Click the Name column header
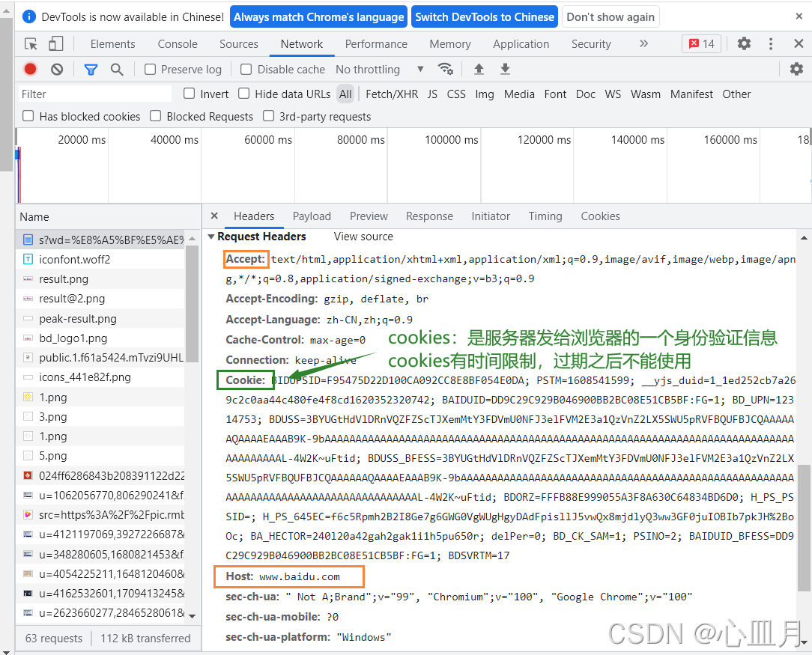Image resolution: width=812 pixels, height=655 pixels. [108, 217]
